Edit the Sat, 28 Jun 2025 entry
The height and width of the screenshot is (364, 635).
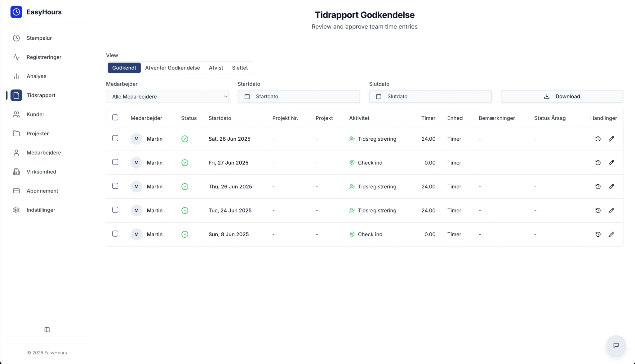(611, 139)
